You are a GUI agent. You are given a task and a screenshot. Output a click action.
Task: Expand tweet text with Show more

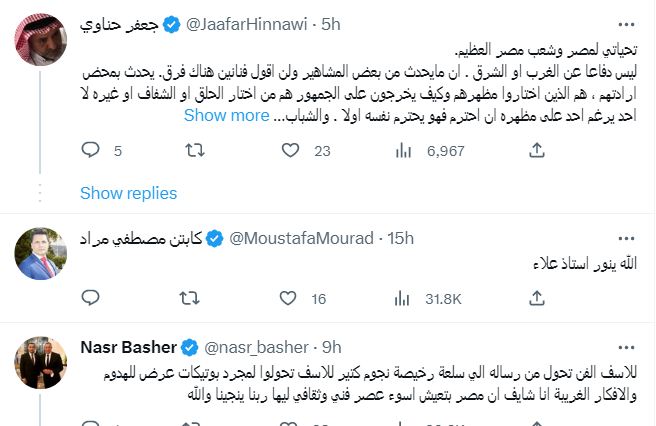[x=227, y=115]
